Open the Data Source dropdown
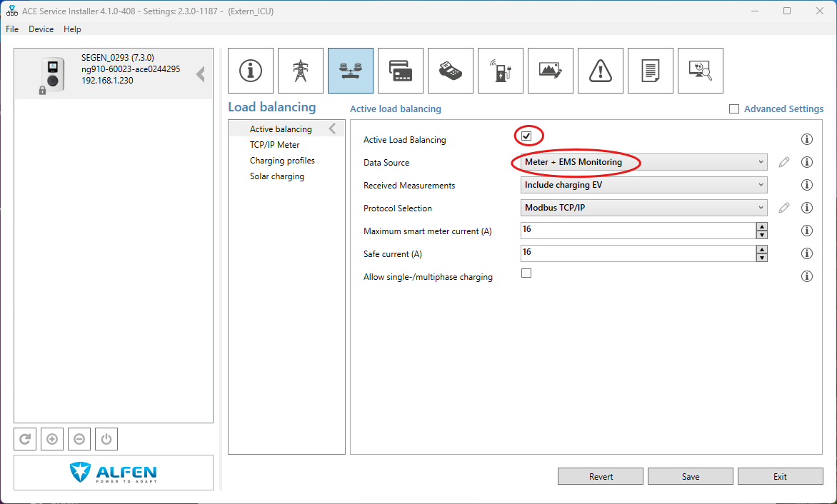The image size is (837, 504). 643,163
